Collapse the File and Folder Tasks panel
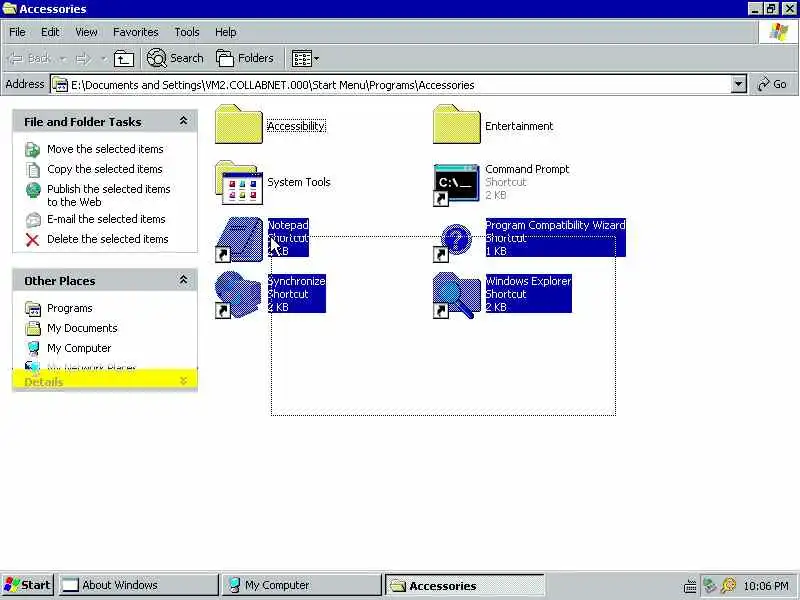This screenshot has width=800, height=600. tap(183, 121)
